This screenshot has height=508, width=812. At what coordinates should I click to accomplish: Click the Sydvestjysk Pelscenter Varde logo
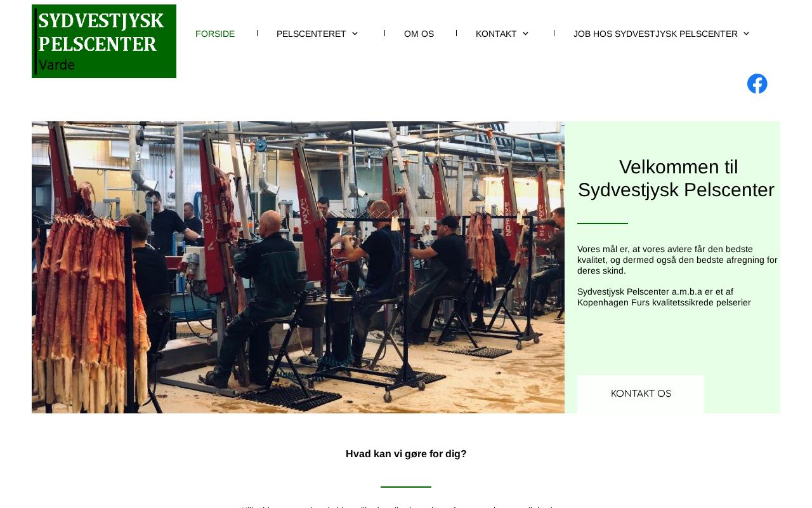(104, 41)
